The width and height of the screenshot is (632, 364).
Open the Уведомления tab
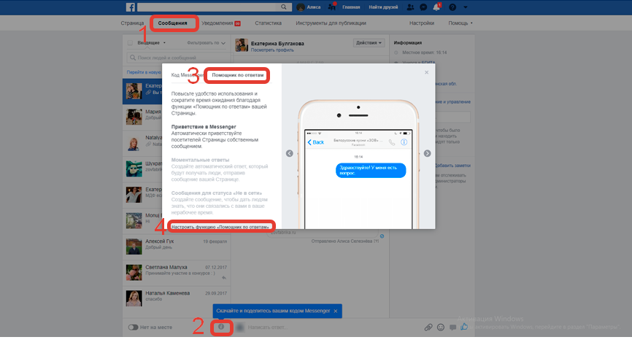tap(221, 23)
